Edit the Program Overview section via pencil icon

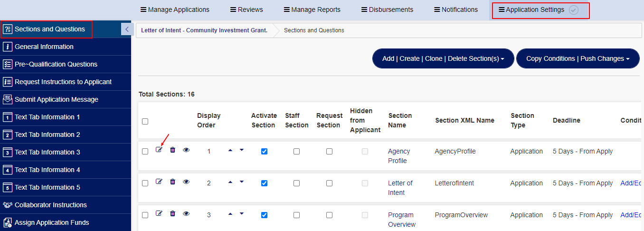tap(159, 213)
